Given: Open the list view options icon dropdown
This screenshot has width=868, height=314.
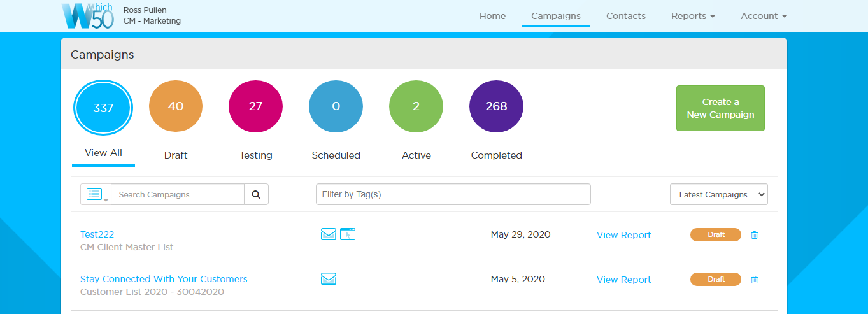Looking at the screenshot, I should pos(96,195).
